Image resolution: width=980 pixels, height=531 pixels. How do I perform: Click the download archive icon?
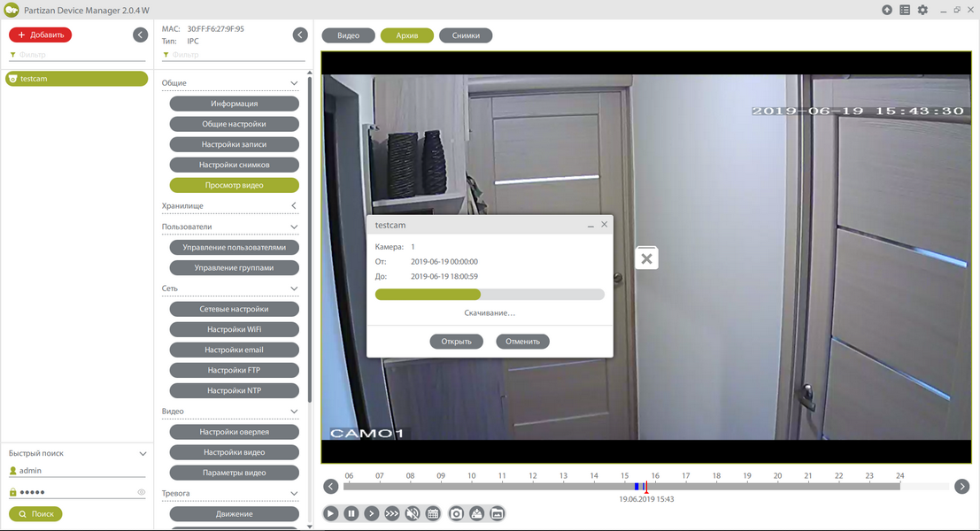(x=477, y=513)
